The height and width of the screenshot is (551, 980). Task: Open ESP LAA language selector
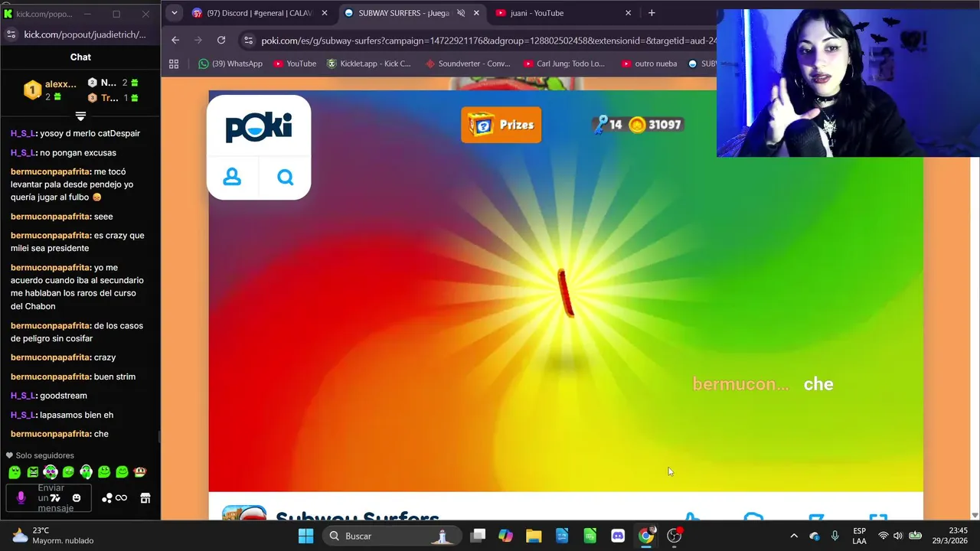tap(859, 536)
